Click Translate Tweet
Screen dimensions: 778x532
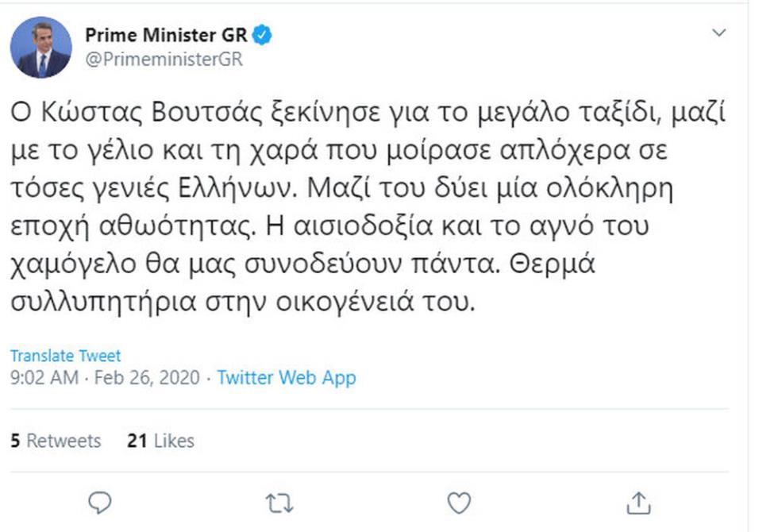(x=65, y=356)
